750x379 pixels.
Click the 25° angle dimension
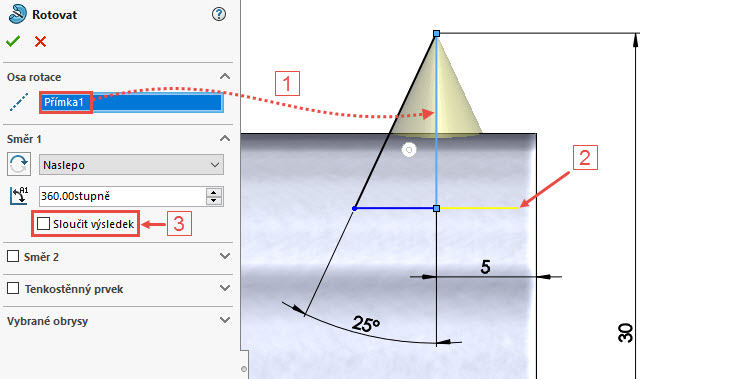(366, 324)
